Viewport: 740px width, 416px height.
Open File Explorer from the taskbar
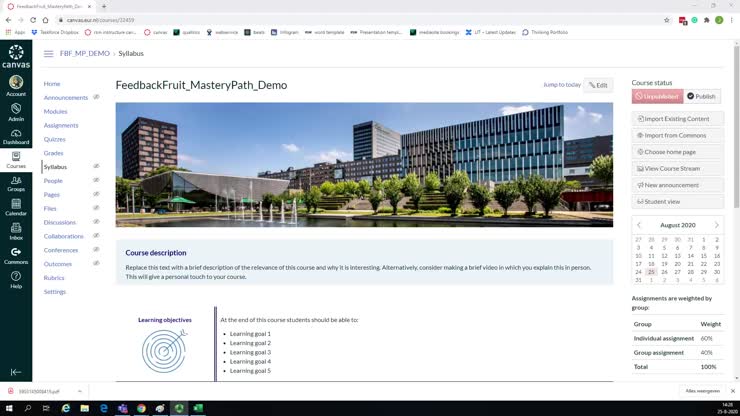coord(84,408)
